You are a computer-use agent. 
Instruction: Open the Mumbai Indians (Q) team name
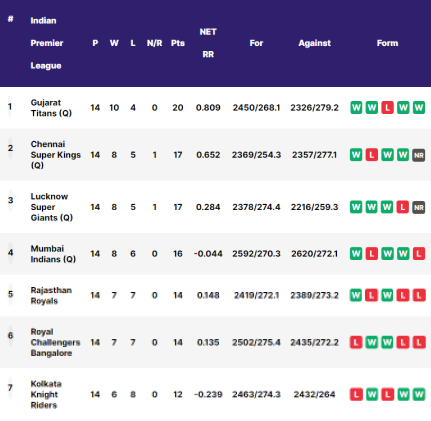[x=53, y=254]
